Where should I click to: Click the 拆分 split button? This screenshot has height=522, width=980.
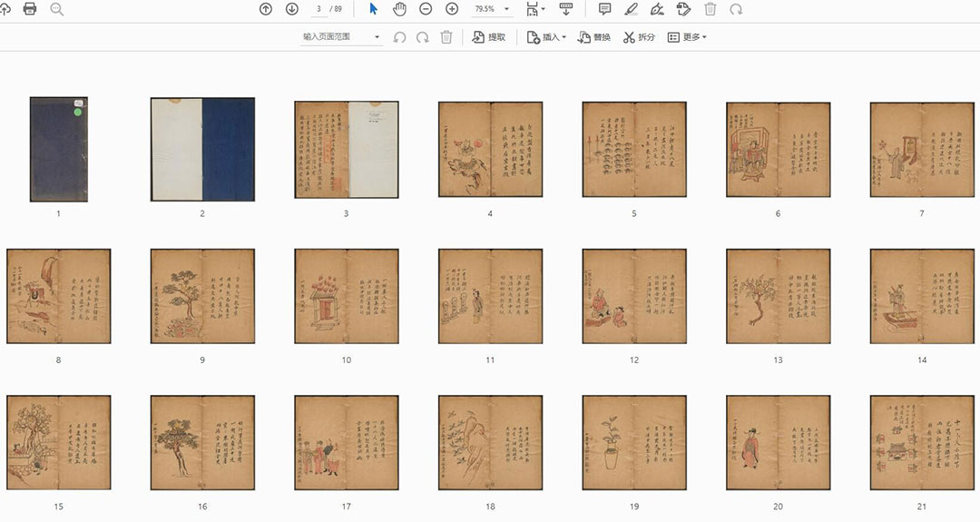coord(639,37)
